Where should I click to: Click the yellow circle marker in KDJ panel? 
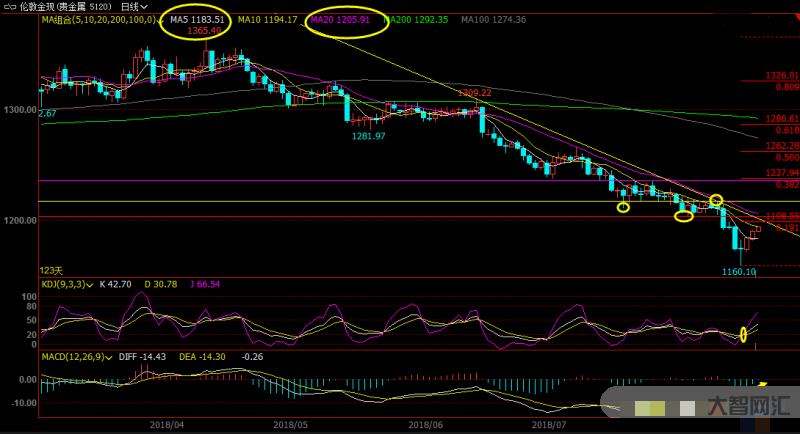pos(743,334)
